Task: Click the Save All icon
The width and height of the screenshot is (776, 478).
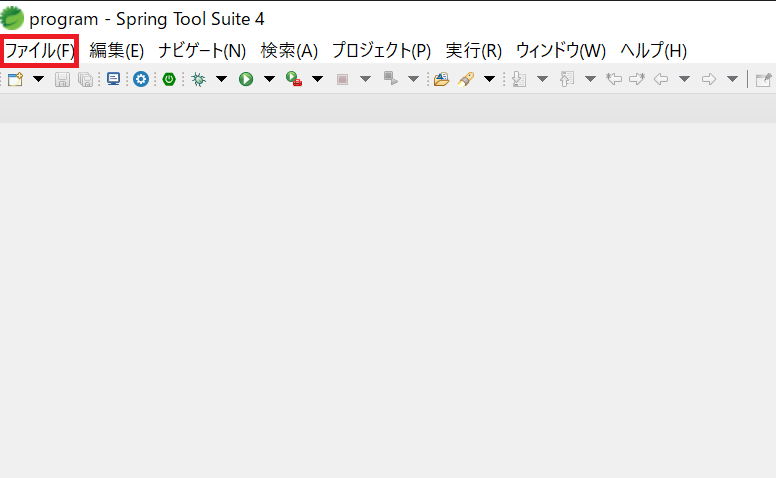Action: pos(86,79)
